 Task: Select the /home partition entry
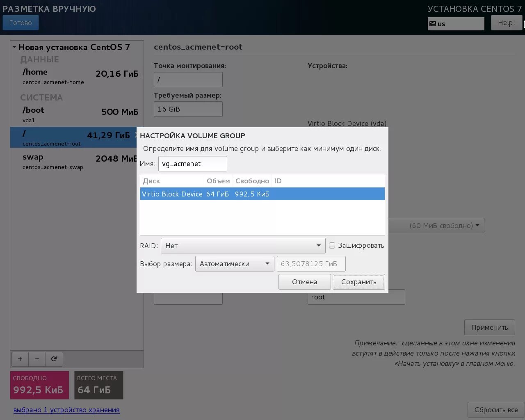[77, 76]
